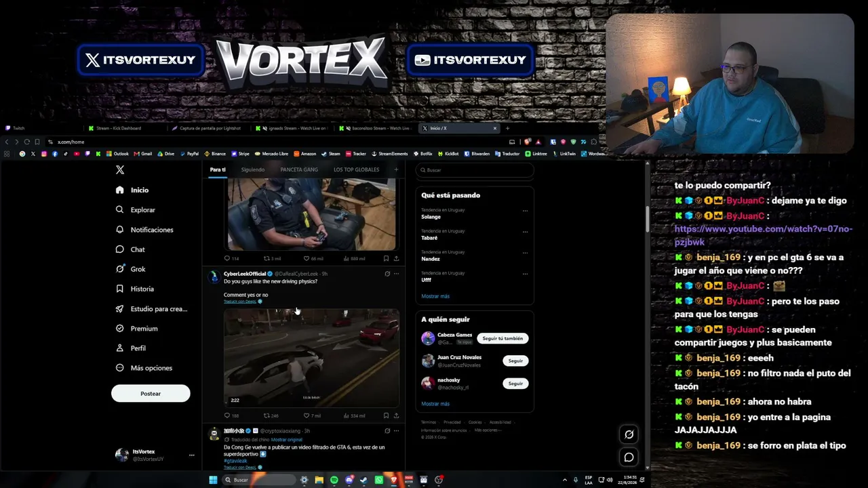
Task: Click Mostrar original on cryptoxiaoxiang post
Action: 287,440
